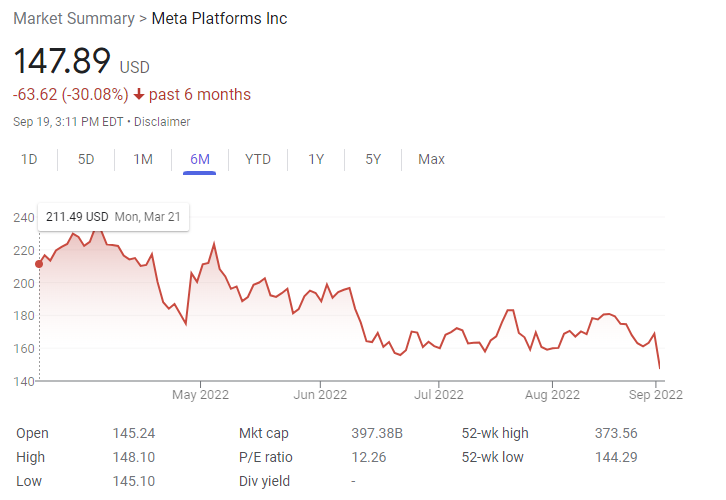View the 1Y price history tab
Screen dimensions: 726x500
tap(316, 159)
